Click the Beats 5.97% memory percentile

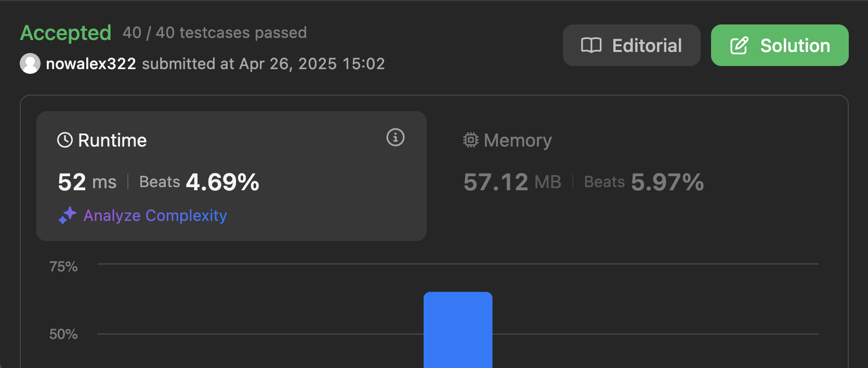click(x=644, y=182)
